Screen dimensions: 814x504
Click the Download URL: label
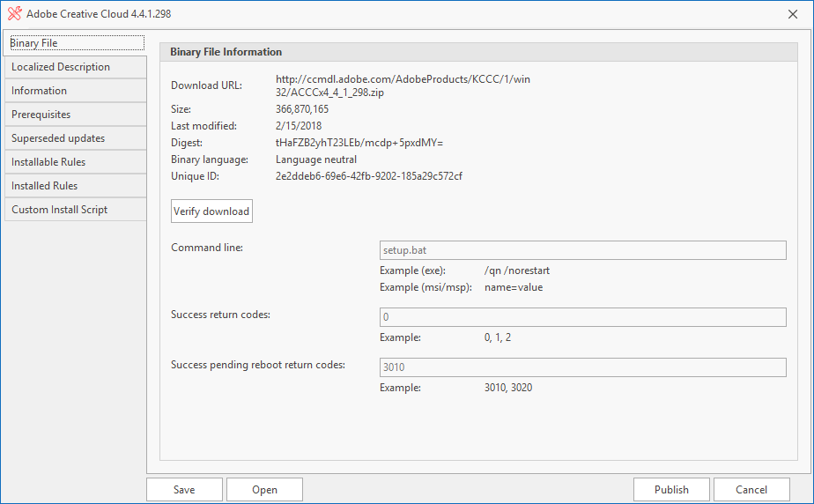pos(207,85)
